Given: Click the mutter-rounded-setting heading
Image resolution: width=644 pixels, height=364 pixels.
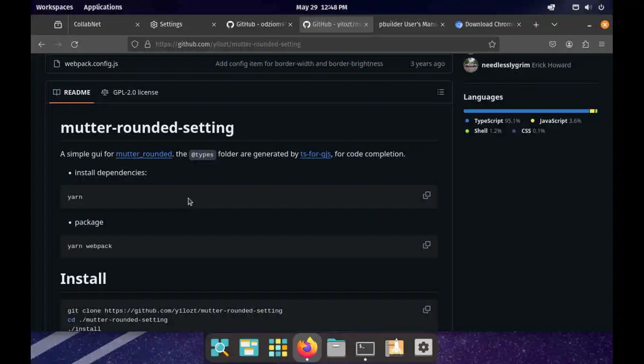Looking at the screenshot, I should point(147,127).
